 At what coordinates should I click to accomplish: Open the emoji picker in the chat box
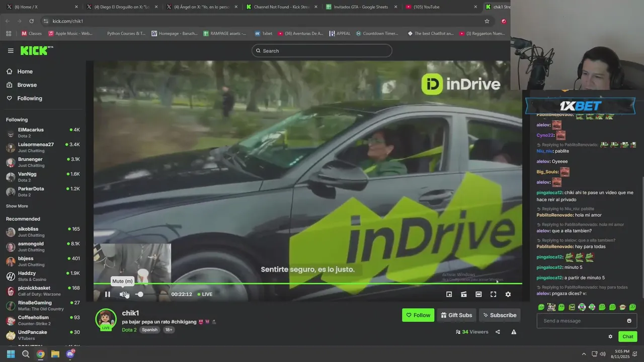point(629,321)
